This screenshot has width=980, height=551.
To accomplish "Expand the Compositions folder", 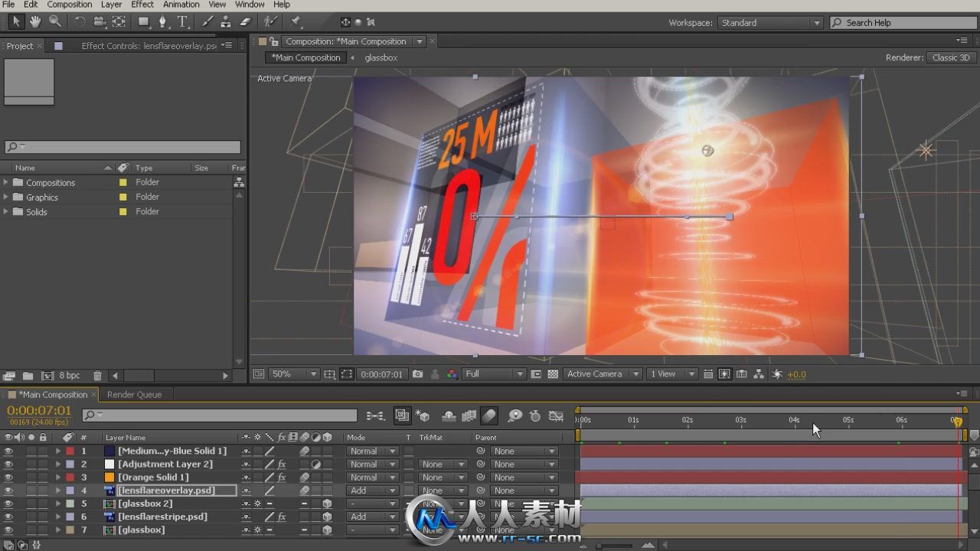I will (x=6, y=183).
